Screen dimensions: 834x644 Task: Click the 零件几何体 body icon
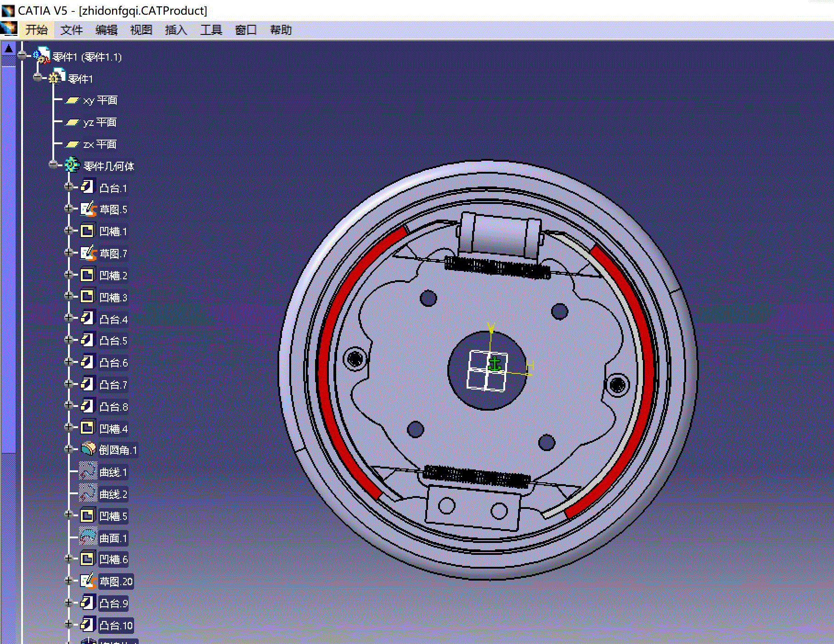pyautogui.click(x=72, y=165)
